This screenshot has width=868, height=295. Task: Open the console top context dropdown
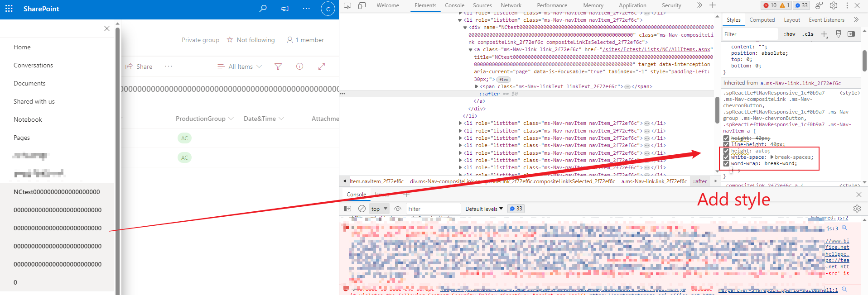pos(380,209)
